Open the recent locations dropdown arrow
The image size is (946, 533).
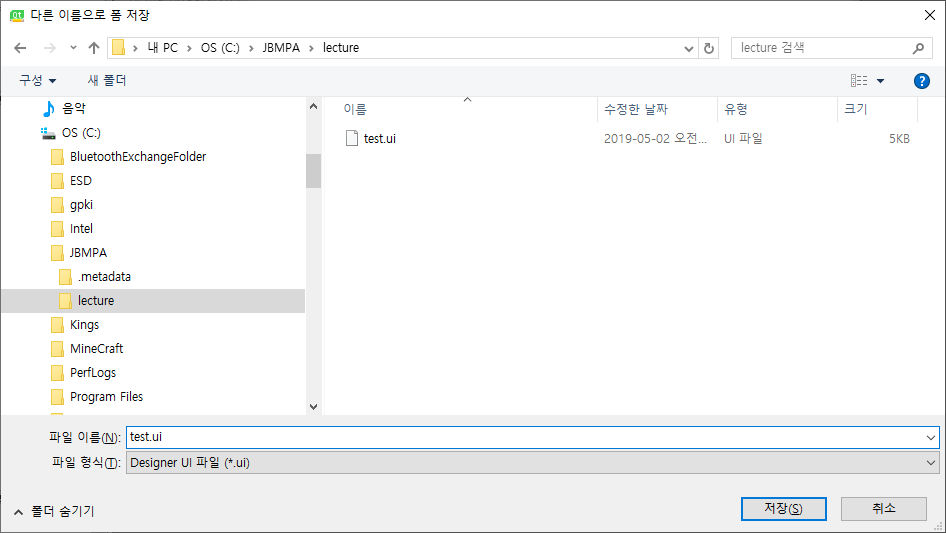(73, 48)
